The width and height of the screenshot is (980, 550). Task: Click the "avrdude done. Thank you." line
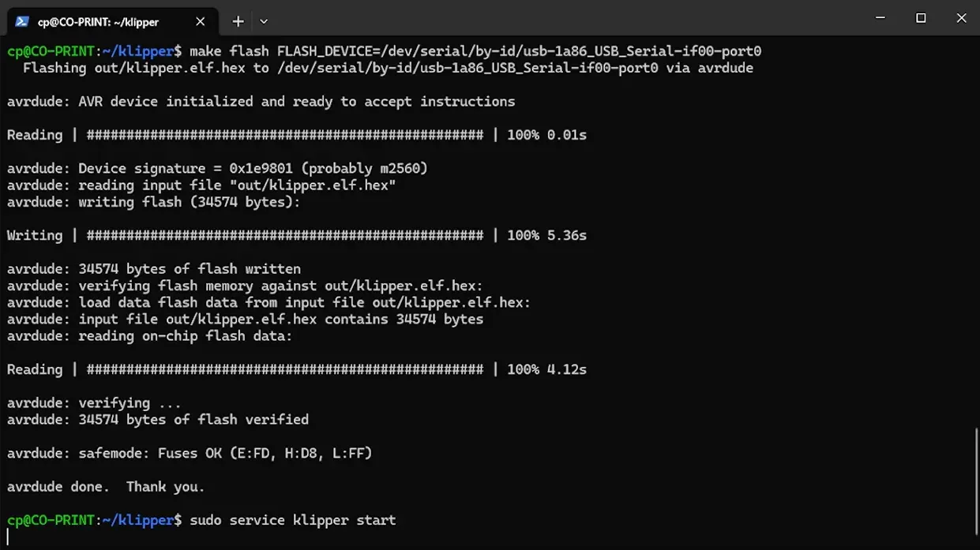coord(106,487)
